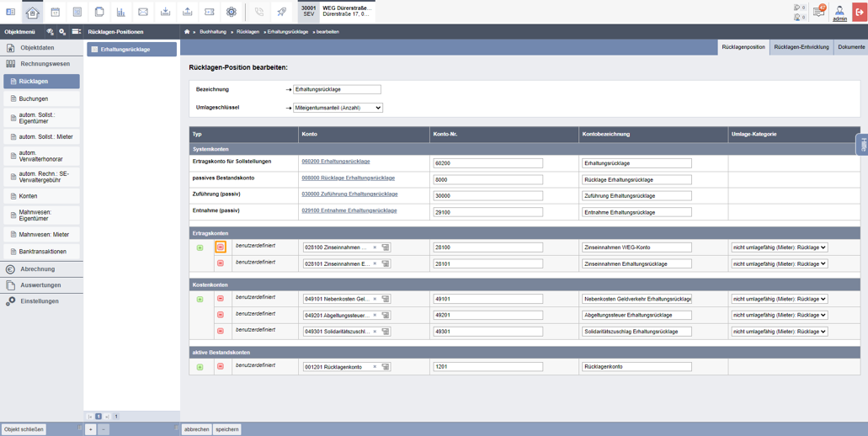The width and height of the screenshot is (868, 436).
Task: Click the Bezeichnung input field
Action: point(337,89)
